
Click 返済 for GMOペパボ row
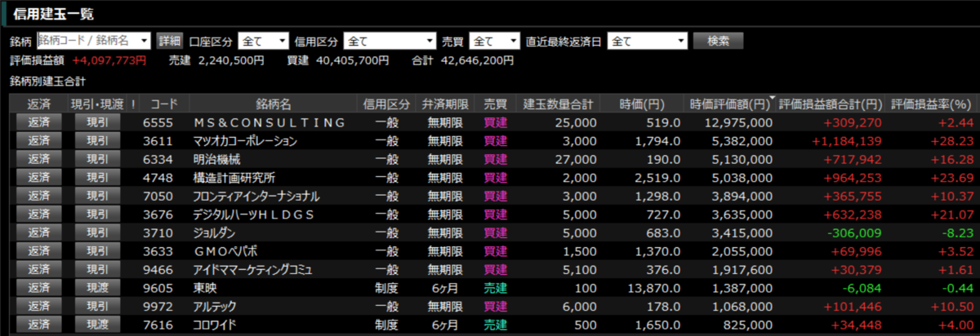click(x=38, y=250)
